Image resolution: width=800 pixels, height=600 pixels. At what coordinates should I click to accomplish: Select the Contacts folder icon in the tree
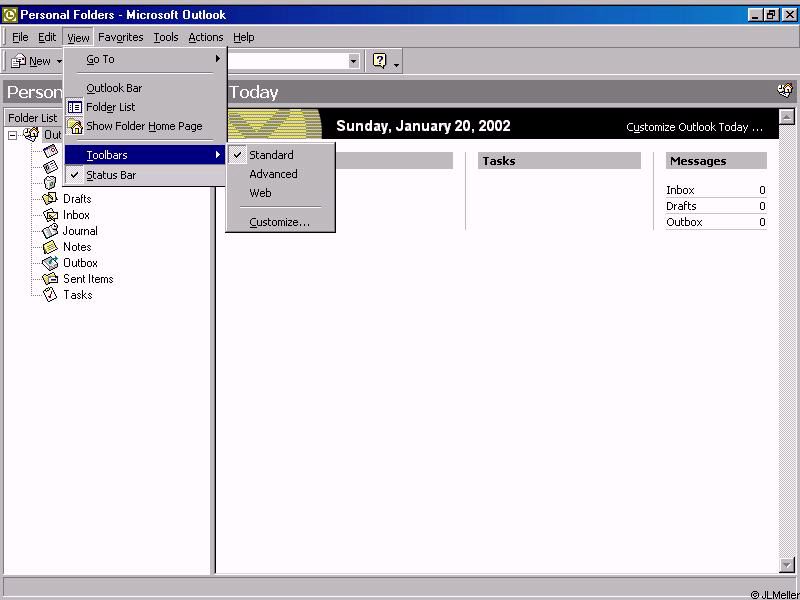[51, 167]
